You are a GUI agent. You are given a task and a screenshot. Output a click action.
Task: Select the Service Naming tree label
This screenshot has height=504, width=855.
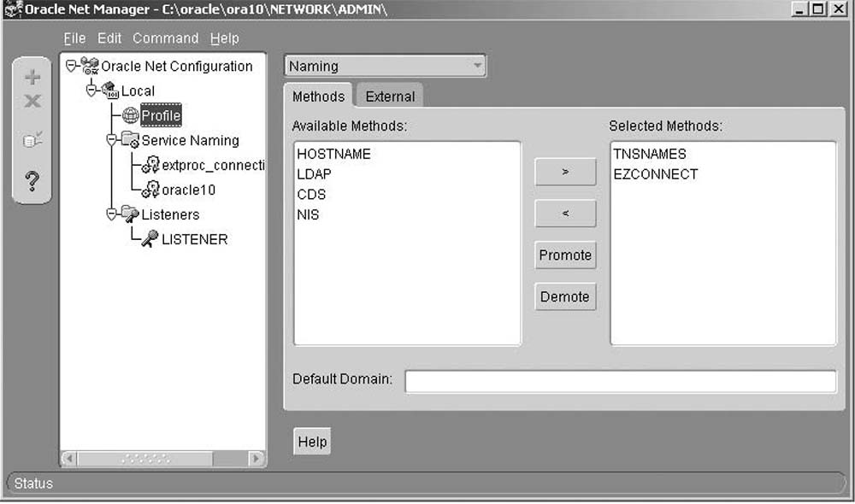point(191,140)
